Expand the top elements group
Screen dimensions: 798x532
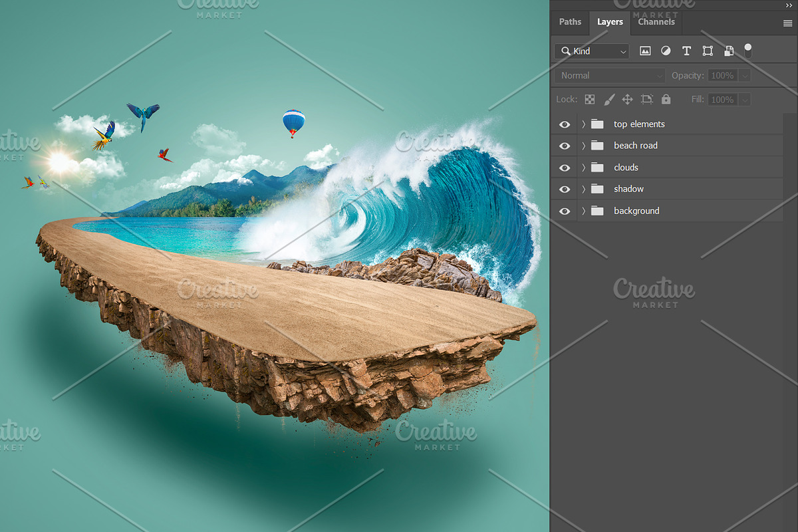pos(583,124)
